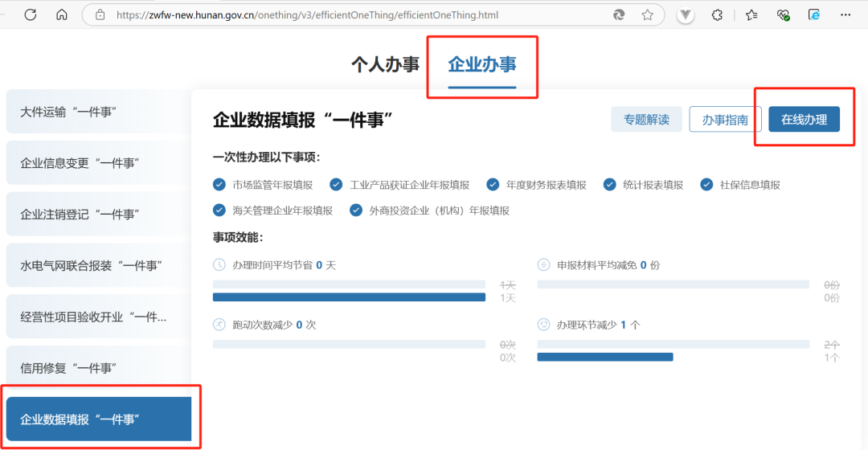Screen dimensions: 868x450
Task: Click the 市场监管年报填报 checkmark
Action: tap(219, 185)
